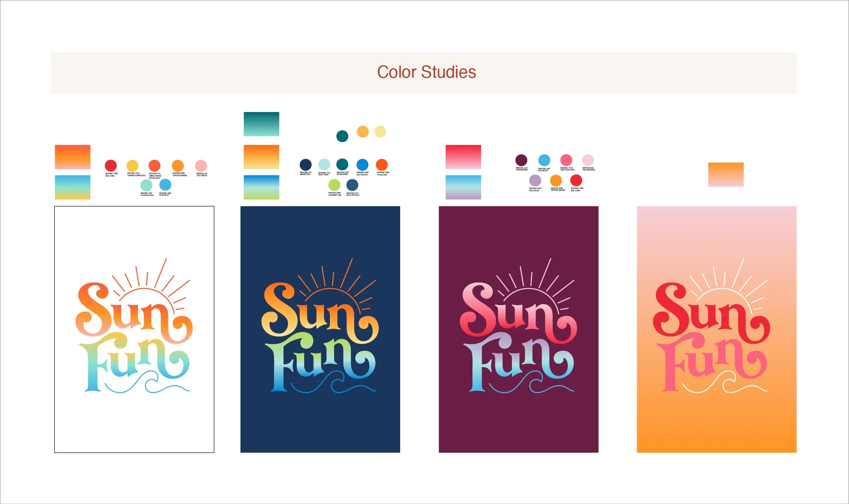
Task: Select the Cool Melon pink swatch
Action: 201,166
